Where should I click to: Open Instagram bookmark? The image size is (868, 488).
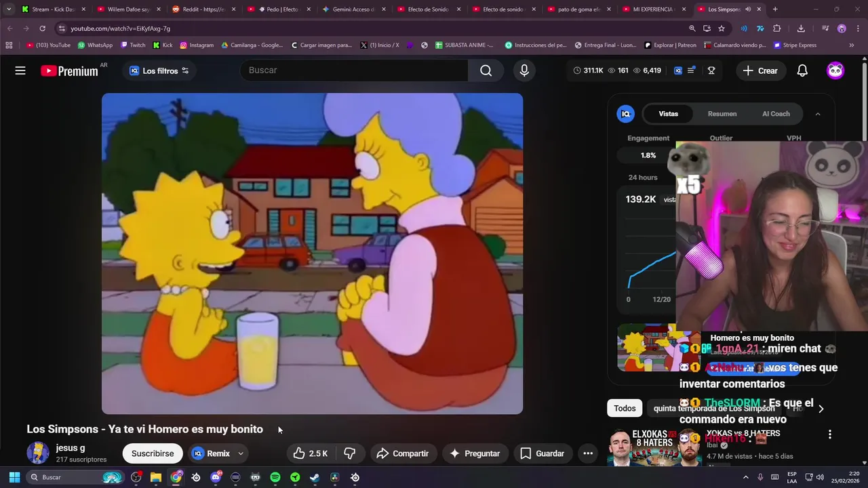197,45
